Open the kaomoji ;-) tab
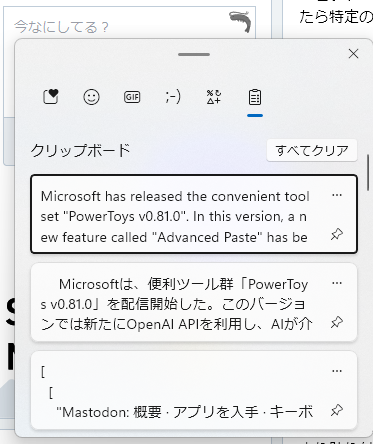Screen dimensions: 373x444 (173, 97)
